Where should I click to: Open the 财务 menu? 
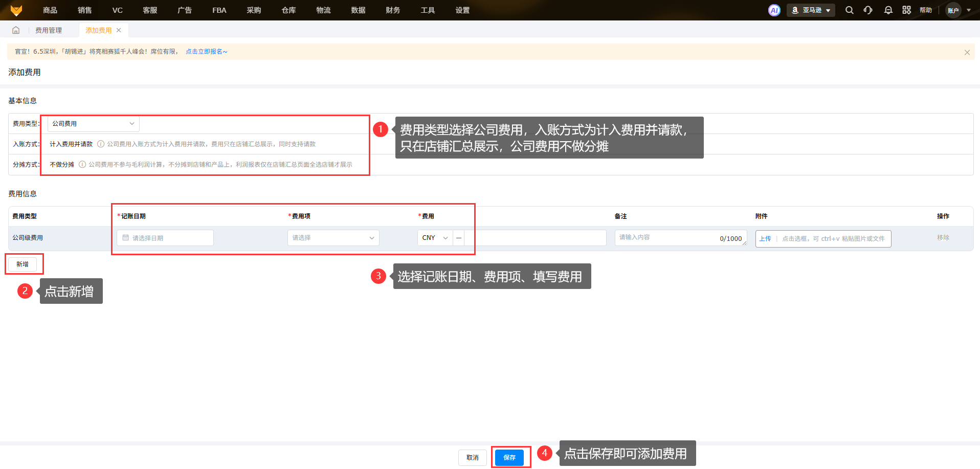[x=393, y=10]
